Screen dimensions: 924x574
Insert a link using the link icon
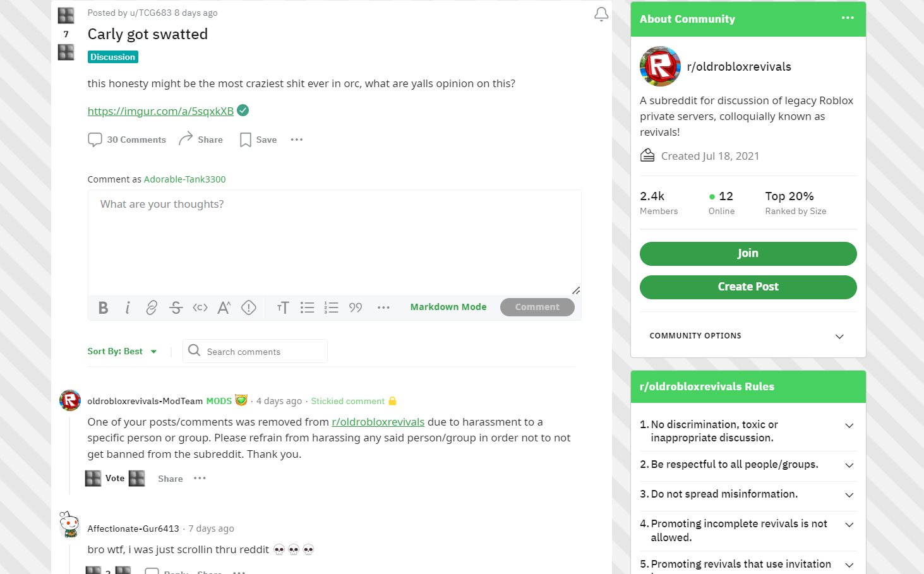(x=152, y=308)
